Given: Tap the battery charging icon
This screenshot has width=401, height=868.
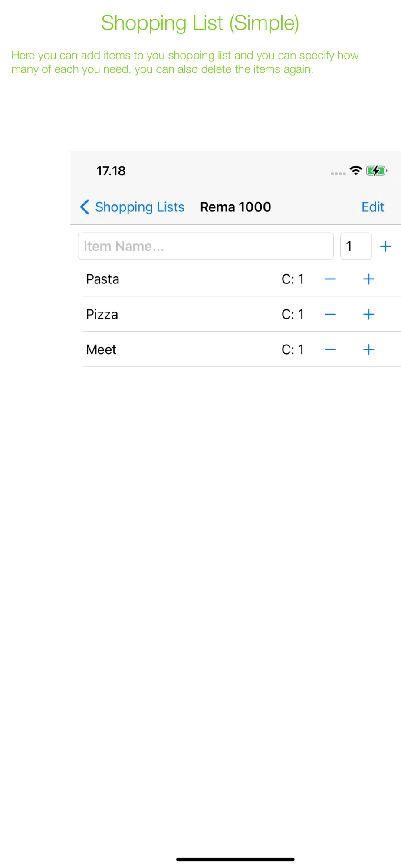Looking at the screenshot, I should coord(376,171).
